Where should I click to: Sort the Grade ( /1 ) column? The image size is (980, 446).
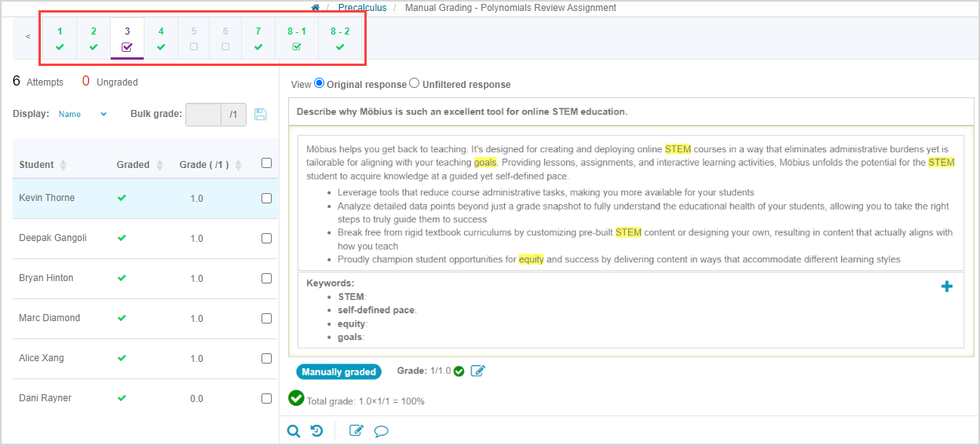[x=239, y=165]
